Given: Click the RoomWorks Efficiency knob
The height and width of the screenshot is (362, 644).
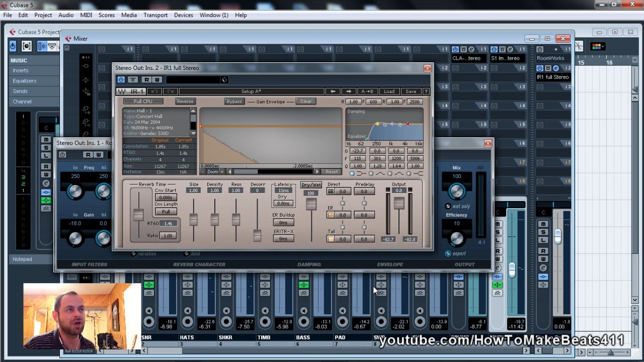Looking at the screenshot, I should (456, 238).
